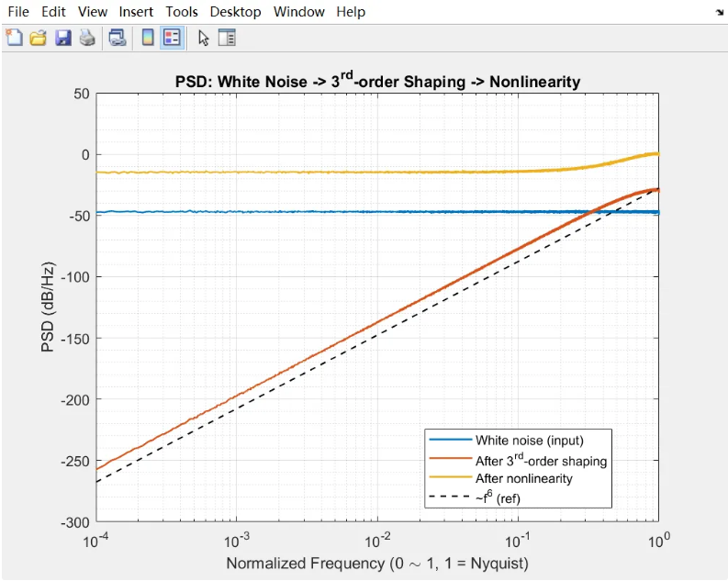
Task: Save the figure with the floppy disk icon
Action: pos(62,38)
